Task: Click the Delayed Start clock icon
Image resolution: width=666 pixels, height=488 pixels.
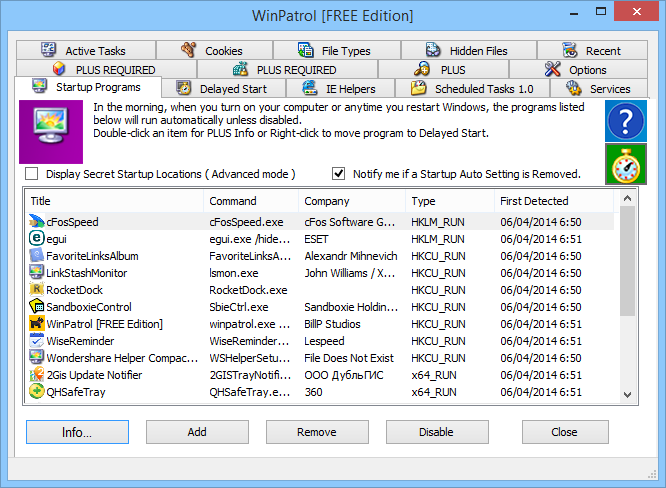Action: [x=183, y=88]
